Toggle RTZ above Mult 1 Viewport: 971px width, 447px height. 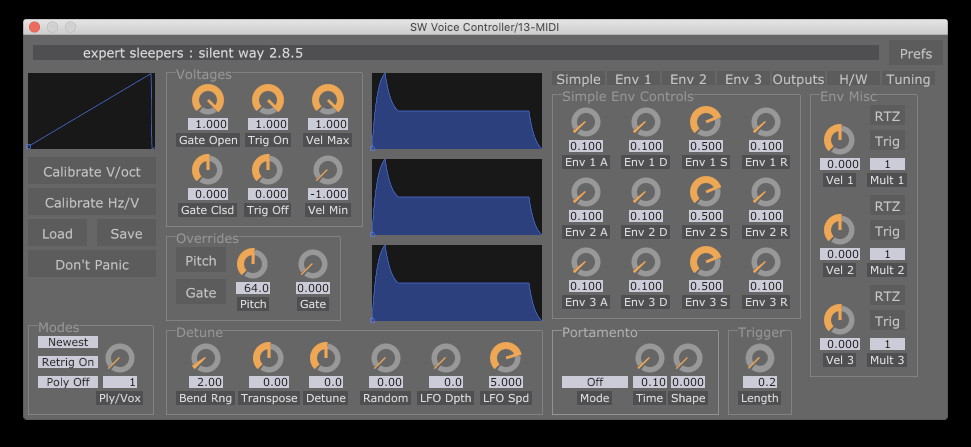pos(887,116)
